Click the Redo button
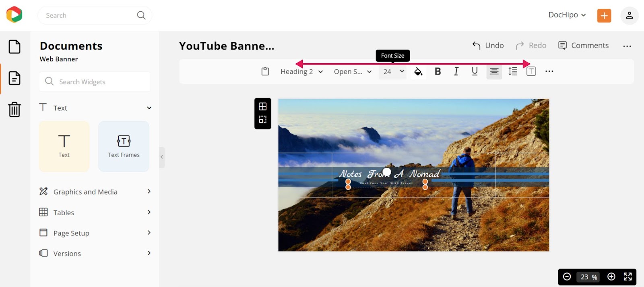This screenshot has height=287, width=644. pos(531,46)
